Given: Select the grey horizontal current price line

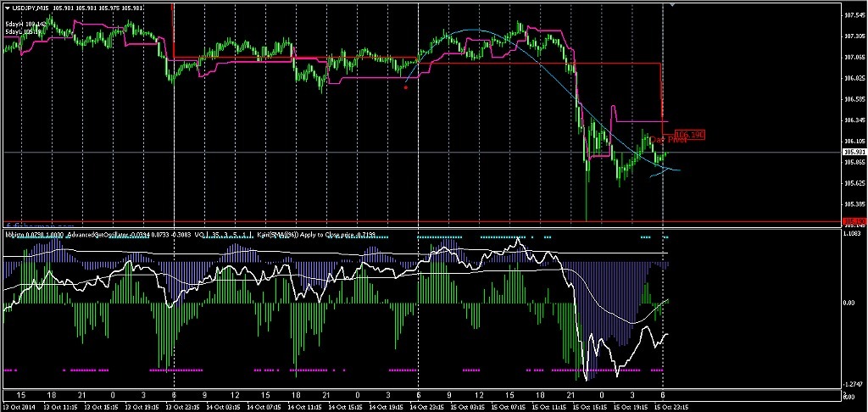Looking at the screenshot, I should 339,153.
